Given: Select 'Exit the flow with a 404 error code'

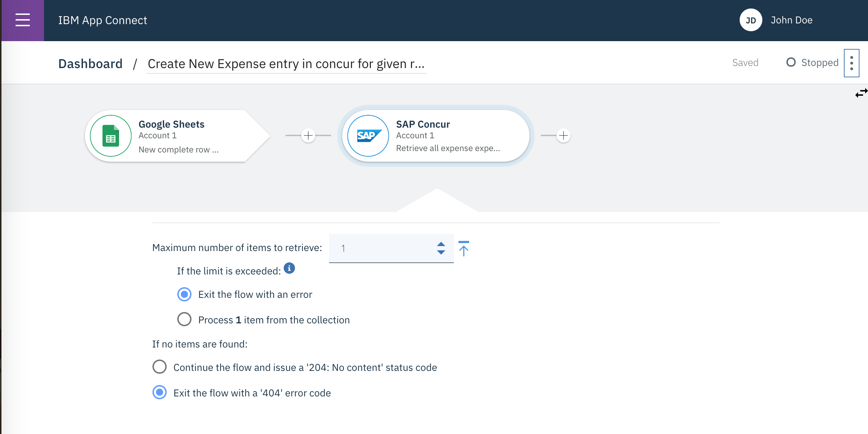Looking at the screenshot, I should 160,393.
